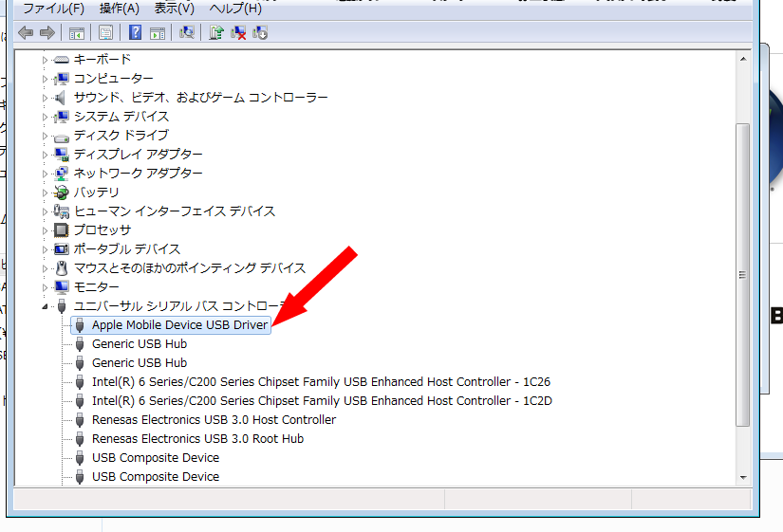Expand the モニター category
Screen dimensions: 783x532
pyautogui.click(x=45, y=287)
